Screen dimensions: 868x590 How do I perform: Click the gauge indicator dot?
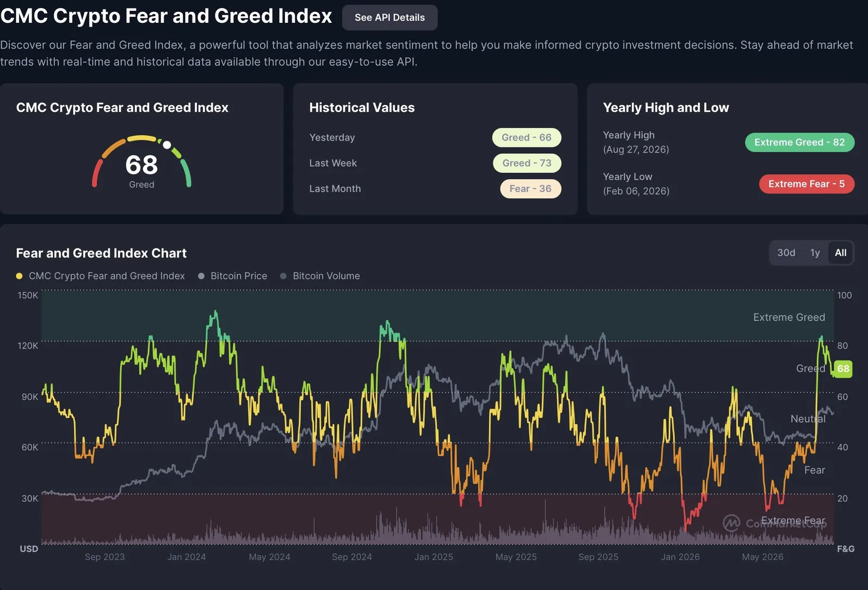pyautogui.click(x=167, y=145)
